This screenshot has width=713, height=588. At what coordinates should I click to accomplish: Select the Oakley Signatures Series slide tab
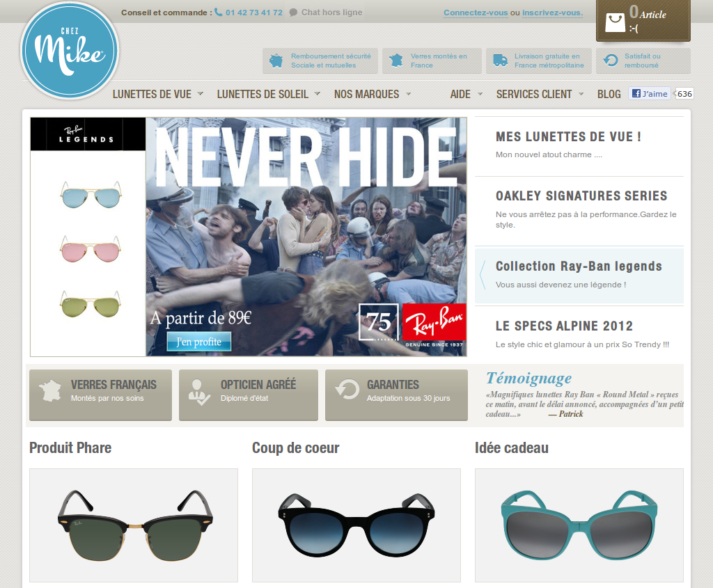click(579, 210)
